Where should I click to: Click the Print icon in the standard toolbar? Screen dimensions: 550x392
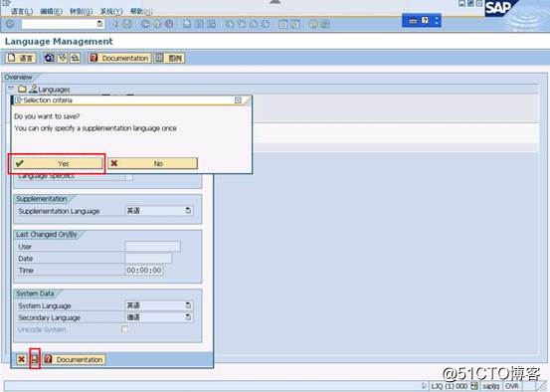[187, 24]
